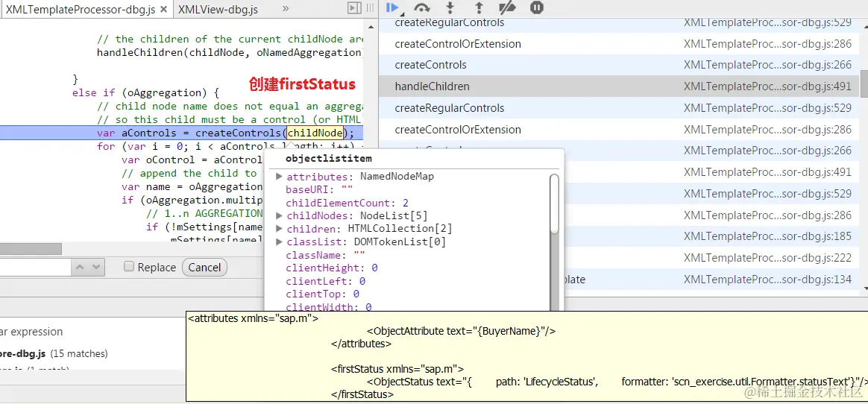Open the :491 link beside handleChildren
This screenshot has height=404, width=868.
[x=767, y=86]
